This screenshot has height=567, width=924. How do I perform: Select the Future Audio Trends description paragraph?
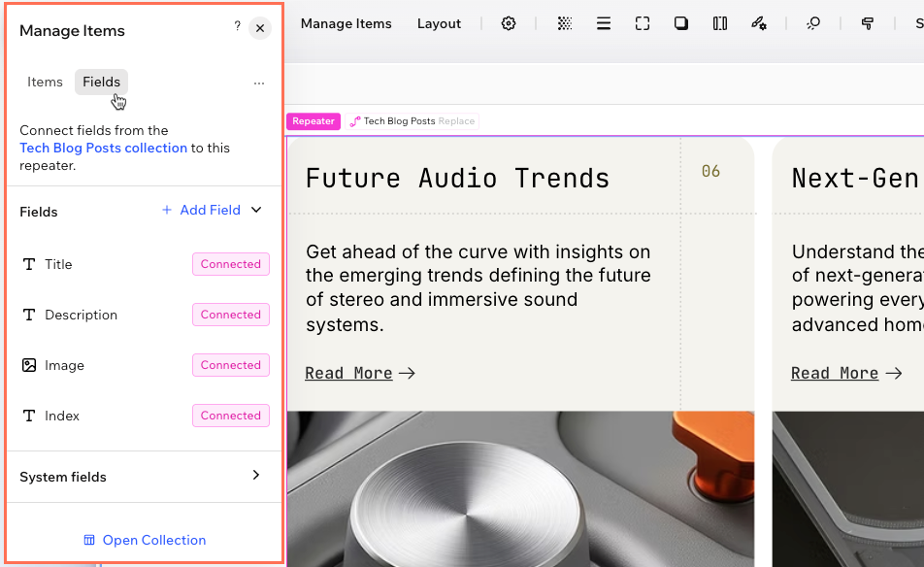click(x=478, y=287)
